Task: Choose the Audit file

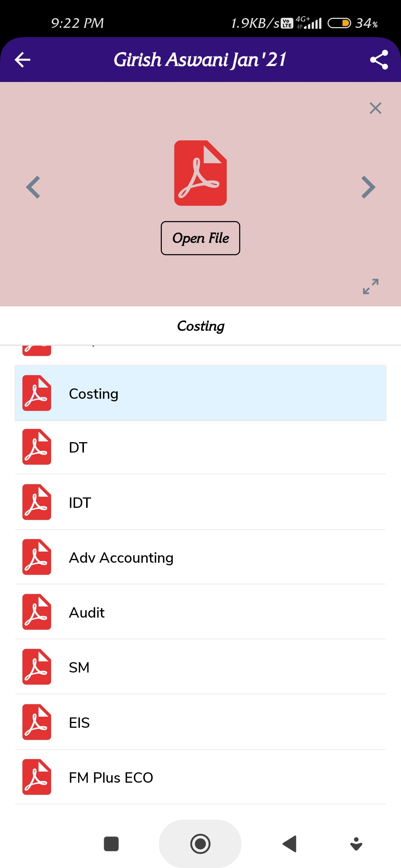Action: pyautogui.click(x=200, y=612)
